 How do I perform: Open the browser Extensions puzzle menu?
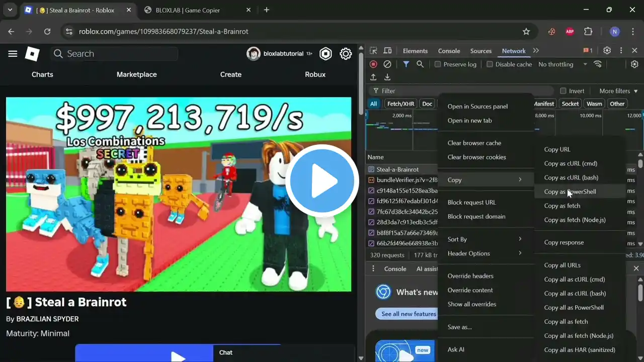588,31
